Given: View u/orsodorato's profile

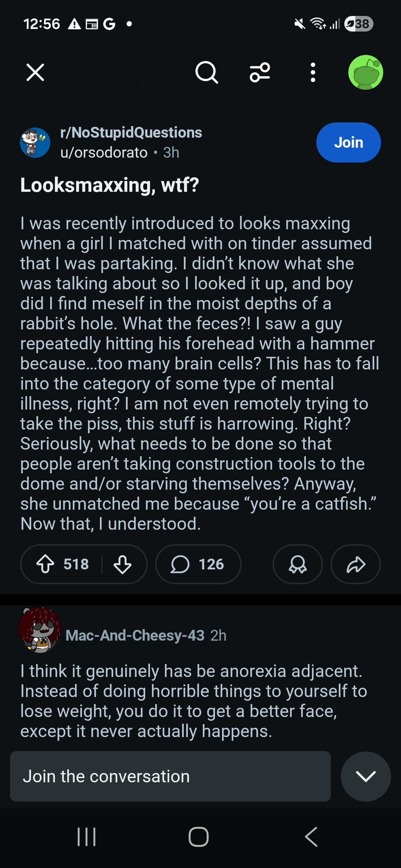Looking at the screenshot, I should (x=104, y=152).
